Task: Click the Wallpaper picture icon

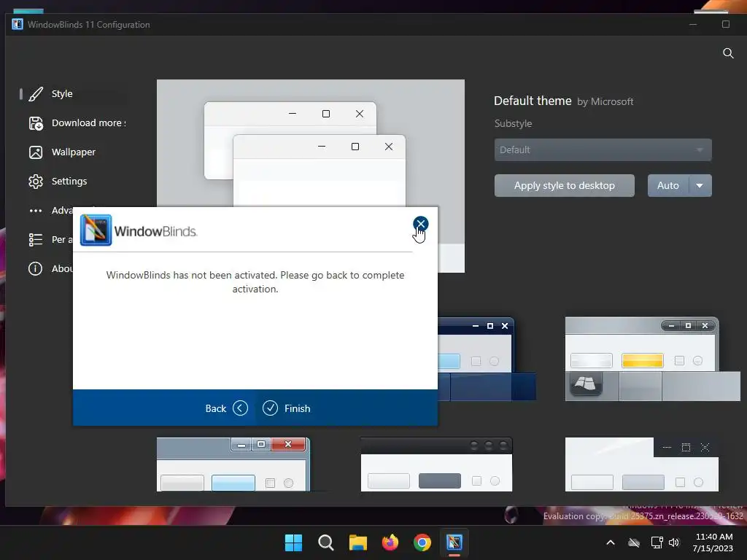Action: [x=36, y=152]
